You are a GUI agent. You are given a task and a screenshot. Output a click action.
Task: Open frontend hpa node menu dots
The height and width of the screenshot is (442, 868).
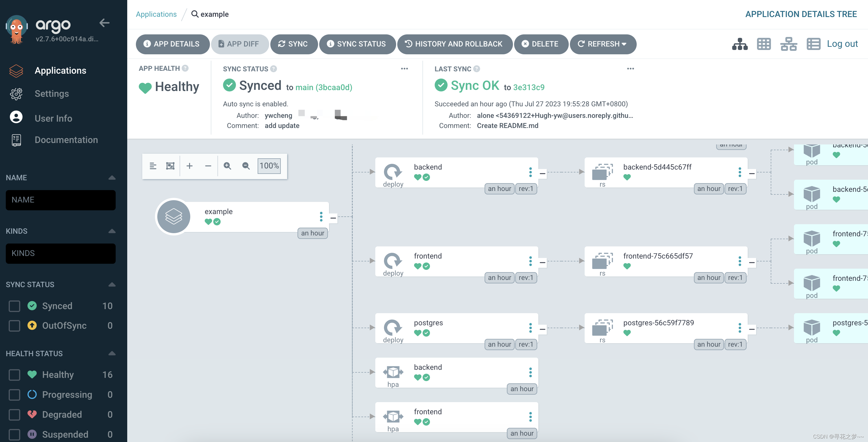pyautogui.click(x=530, y=417)
